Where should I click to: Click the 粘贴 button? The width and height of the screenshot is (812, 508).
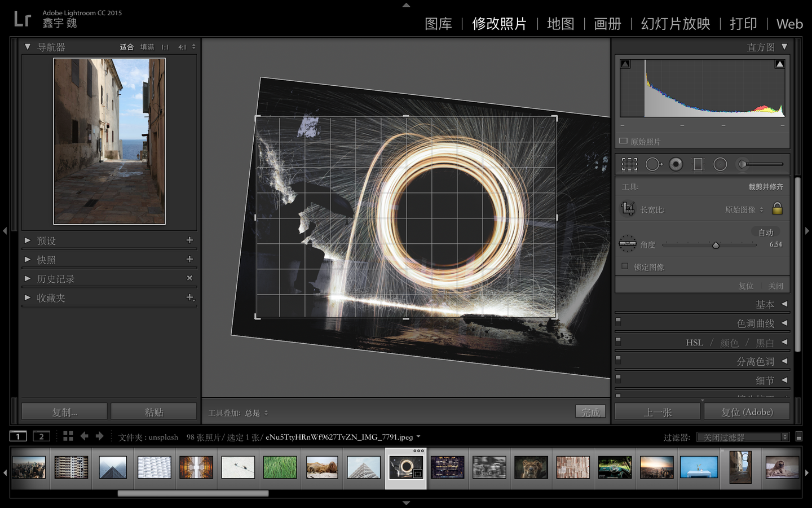[154, 412]
